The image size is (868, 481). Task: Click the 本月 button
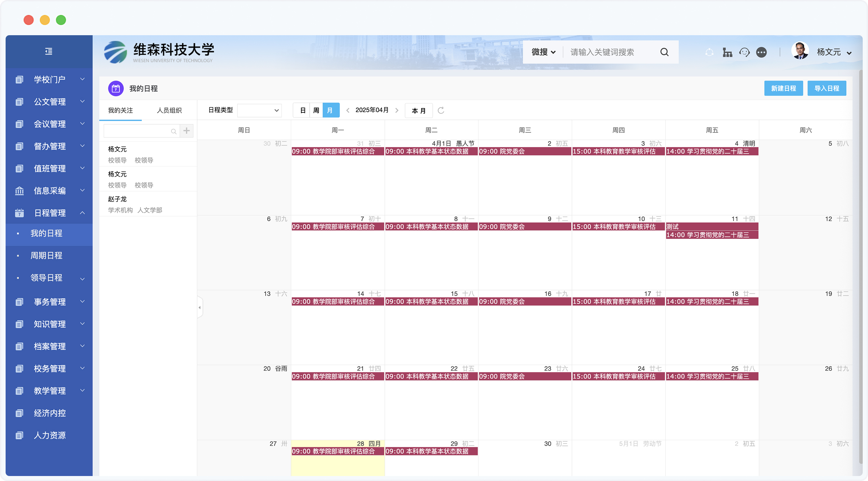(x=418, y=111)
